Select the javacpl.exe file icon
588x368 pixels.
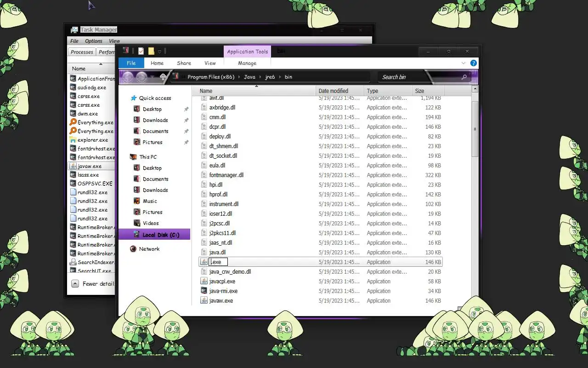pyautogui.click(x=204, y=281)
